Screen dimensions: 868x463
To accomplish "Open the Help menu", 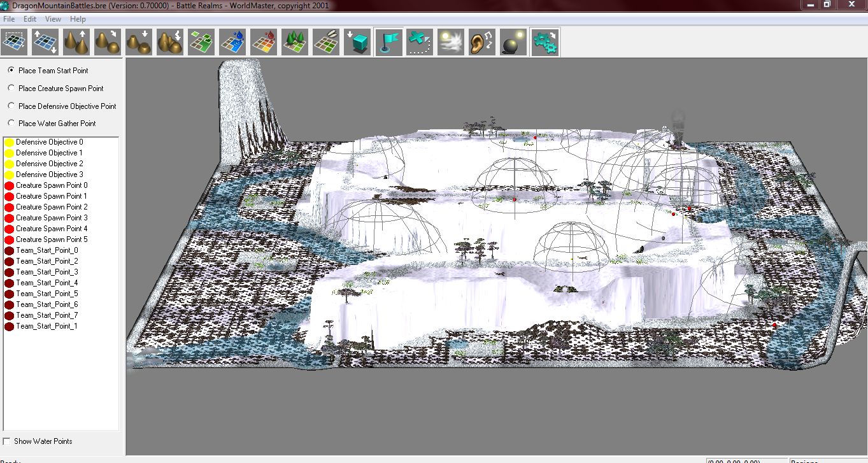I will [78, 19].
